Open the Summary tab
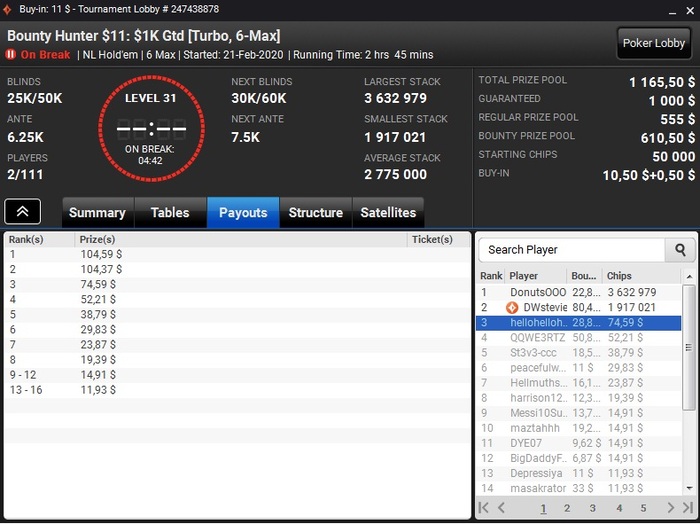The width and height of the screenshot is (700, 524). tap(97, 212)
